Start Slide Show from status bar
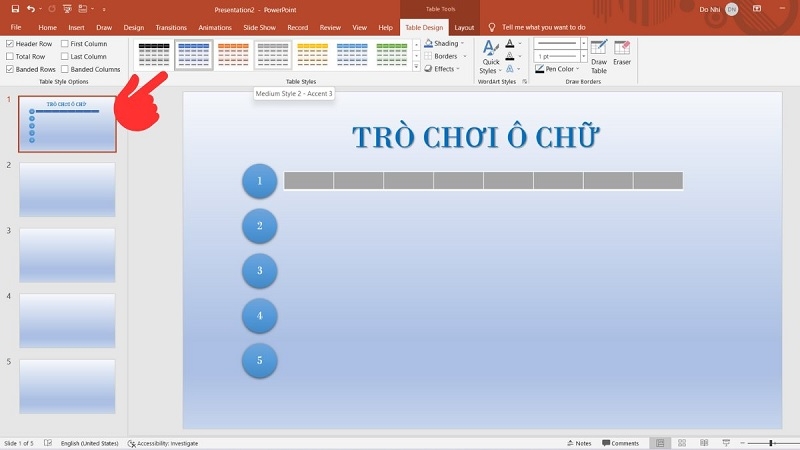800x450 pixels. point(726,443)
